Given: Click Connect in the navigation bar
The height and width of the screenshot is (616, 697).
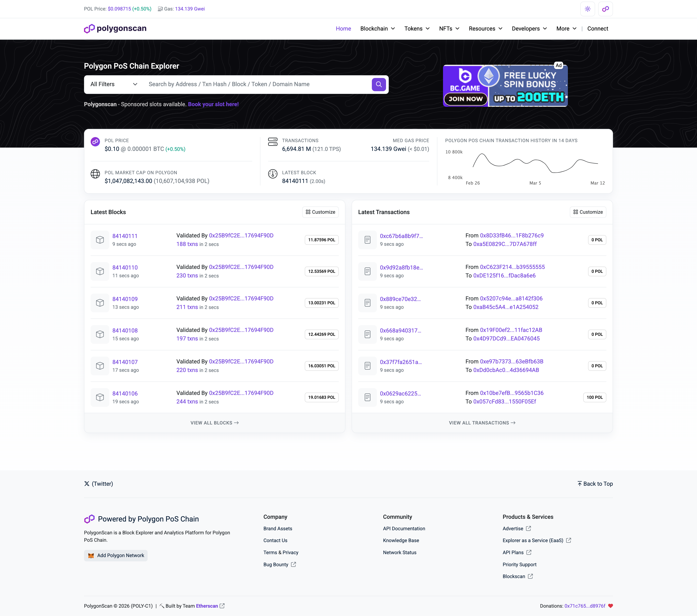Looking at the screenshot, I should (597, 29).
